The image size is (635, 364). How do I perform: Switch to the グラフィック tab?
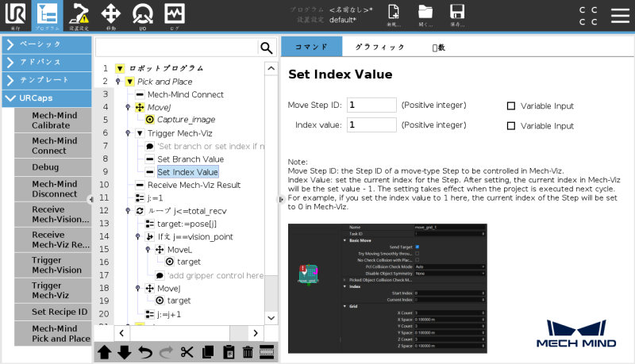[x=380, y=47]
